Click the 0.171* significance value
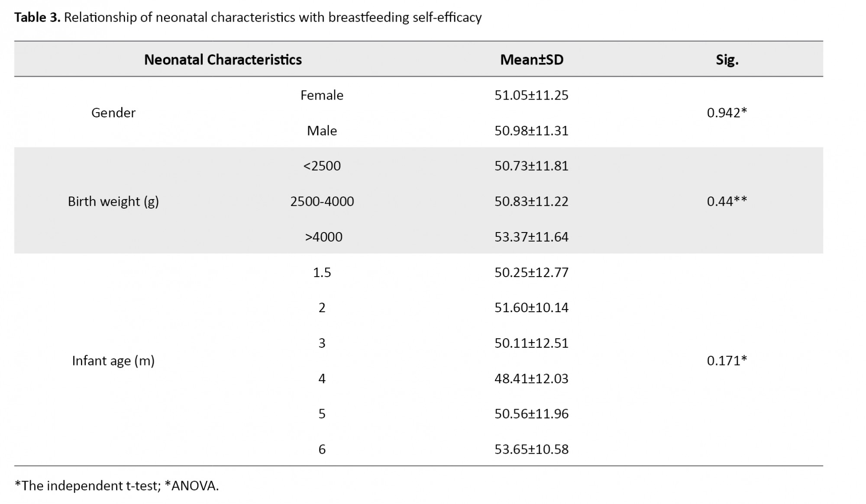The height and width of the screenshot is (504, 866). (727, 361)
